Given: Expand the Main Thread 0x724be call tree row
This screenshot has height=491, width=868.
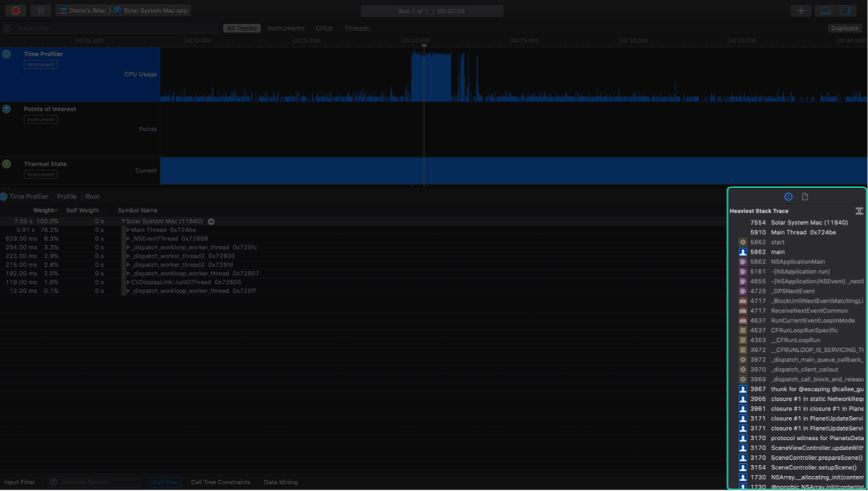Looking at the screenshot, I should coord(128,230).
